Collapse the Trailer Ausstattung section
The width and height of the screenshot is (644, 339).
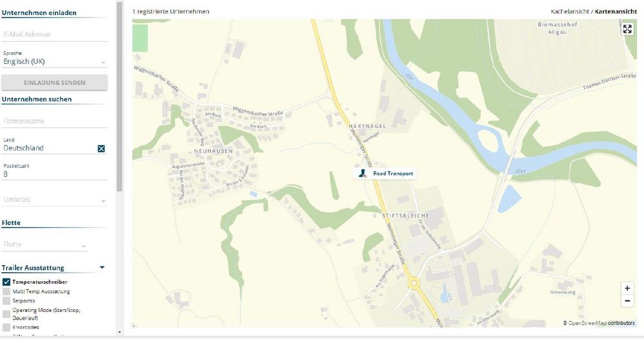coord(102,268)
